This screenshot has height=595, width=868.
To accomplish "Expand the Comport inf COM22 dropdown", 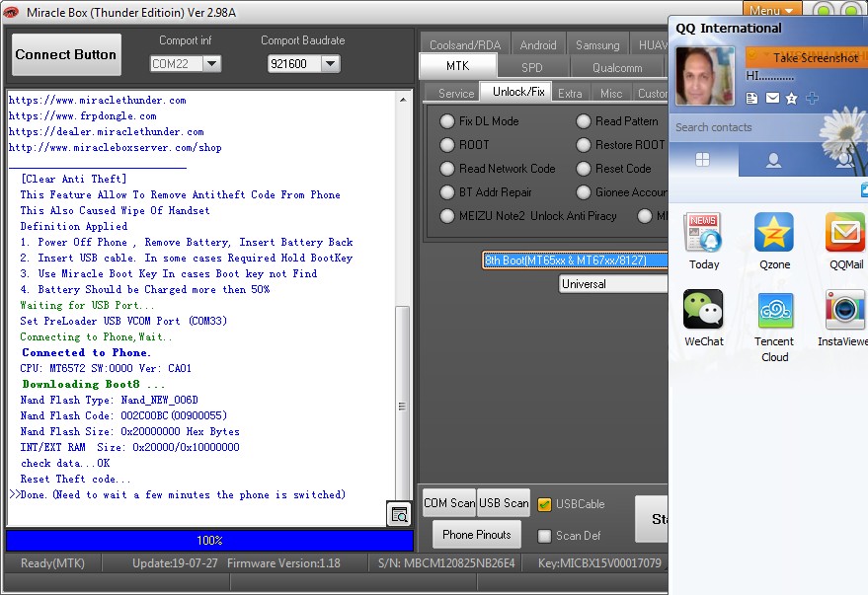I will pyautogui.click(x=212, y=63).
